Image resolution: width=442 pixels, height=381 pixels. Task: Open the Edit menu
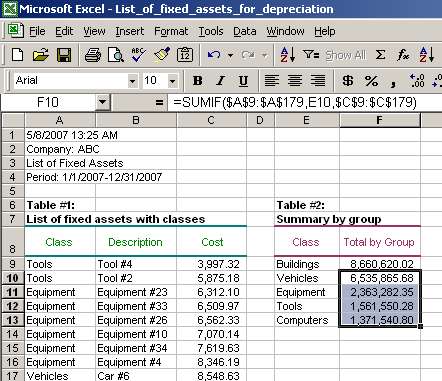64,31
